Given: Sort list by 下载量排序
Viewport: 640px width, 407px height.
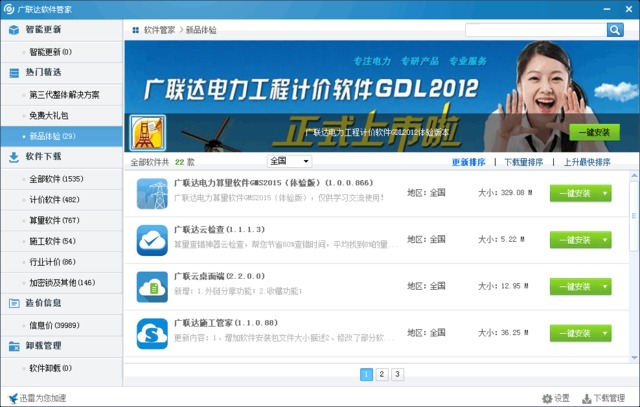Looking at the screenshot, I should (523, 162).
